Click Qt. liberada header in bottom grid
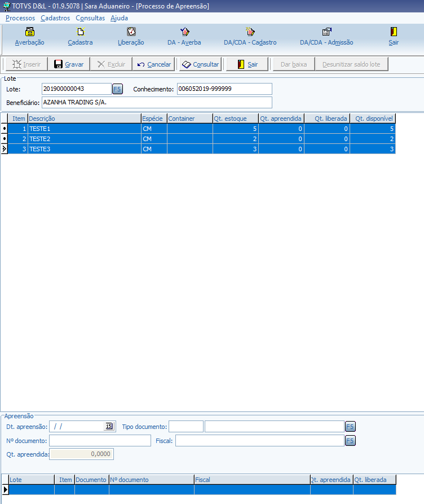The image size is (424, 504). [374, 480]
